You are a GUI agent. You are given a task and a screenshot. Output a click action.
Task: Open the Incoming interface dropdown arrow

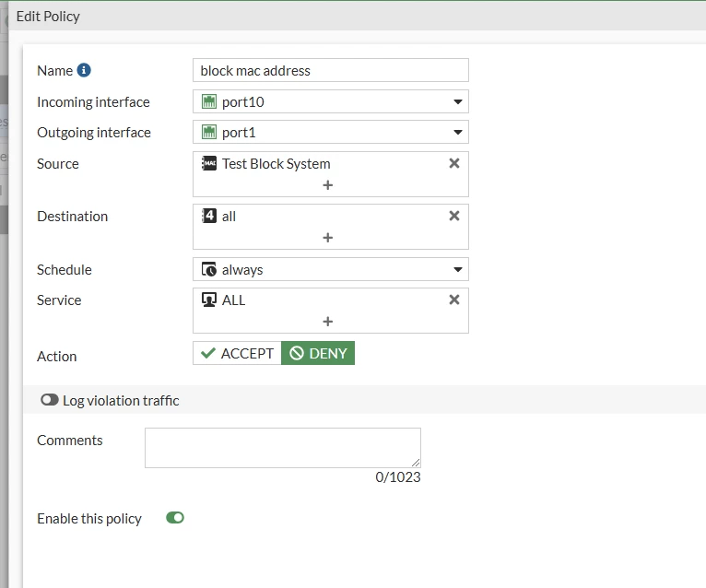click(458, 101)
